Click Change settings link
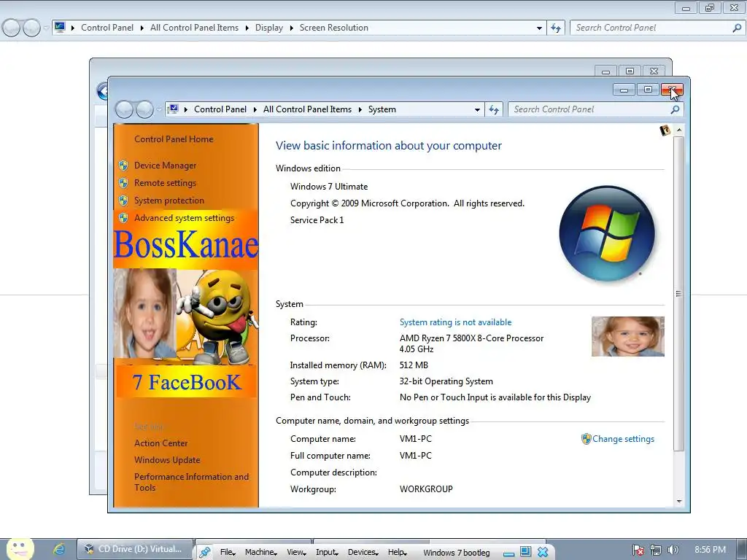This screenshot has height=560, width=747. point(623,439)
